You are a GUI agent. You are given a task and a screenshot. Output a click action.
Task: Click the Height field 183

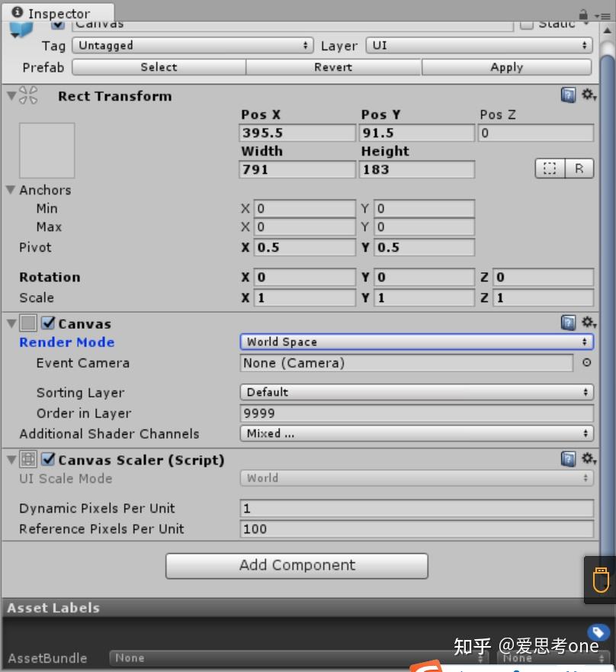pos(417,169)
